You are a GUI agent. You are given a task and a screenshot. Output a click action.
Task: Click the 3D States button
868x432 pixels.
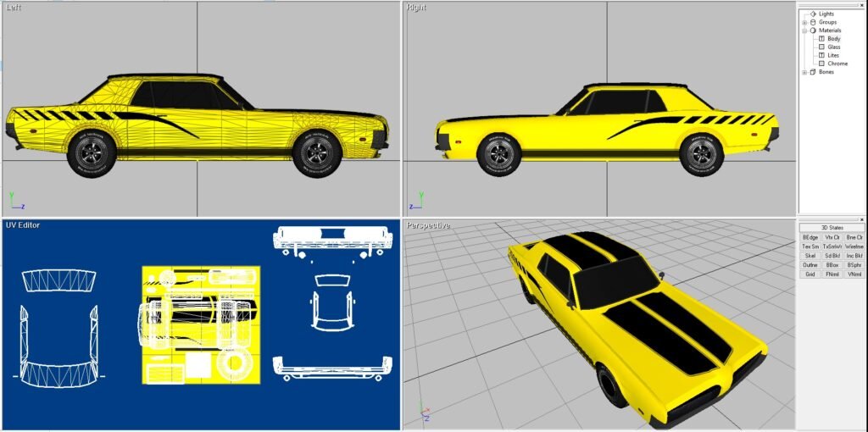832,228
